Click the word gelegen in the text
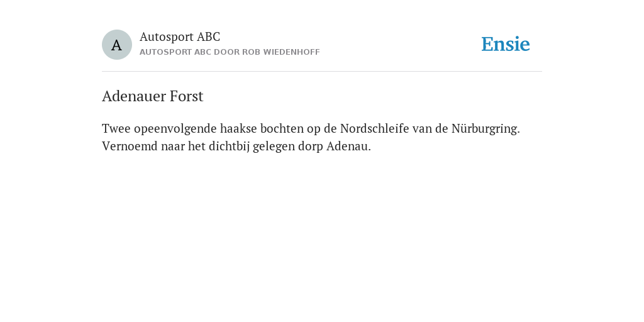 pyautogui.click(x=267, y=147)
